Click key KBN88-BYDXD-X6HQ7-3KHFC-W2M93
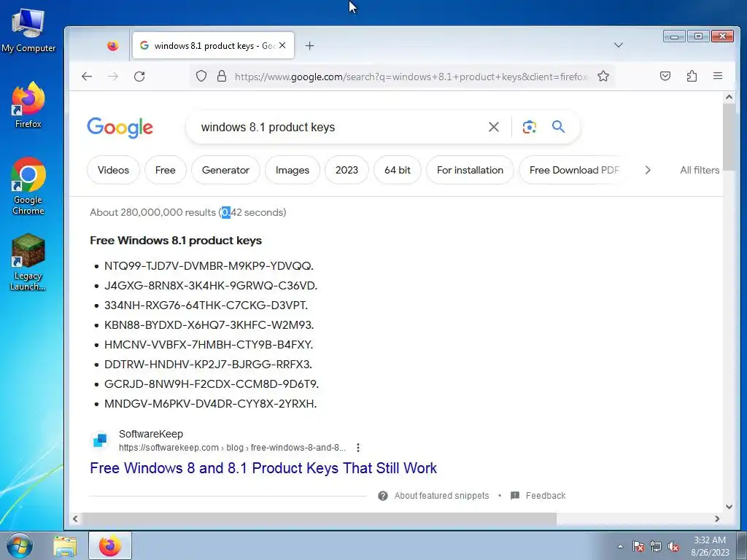Viewport: 747px width, 560px height. (x=209, y=324)
